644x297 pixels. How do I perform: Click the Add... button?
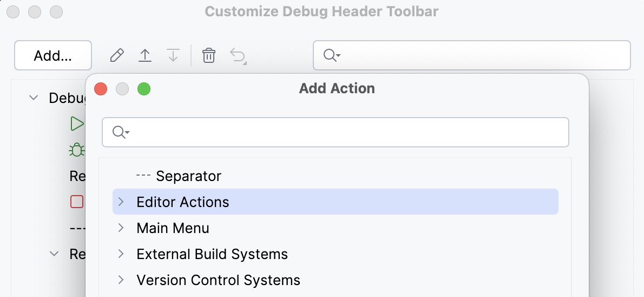point(52,55)
